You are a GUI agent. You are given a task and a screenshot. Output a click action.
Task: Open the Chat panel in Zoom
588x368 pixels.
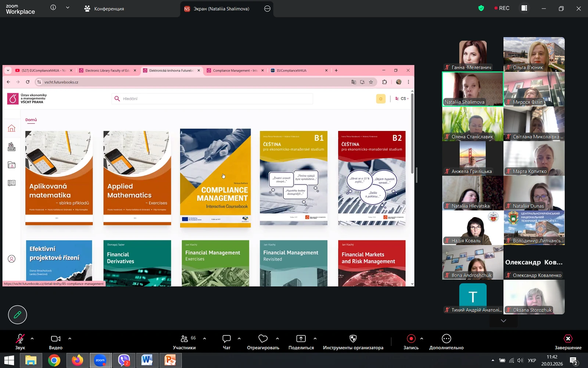226,342
